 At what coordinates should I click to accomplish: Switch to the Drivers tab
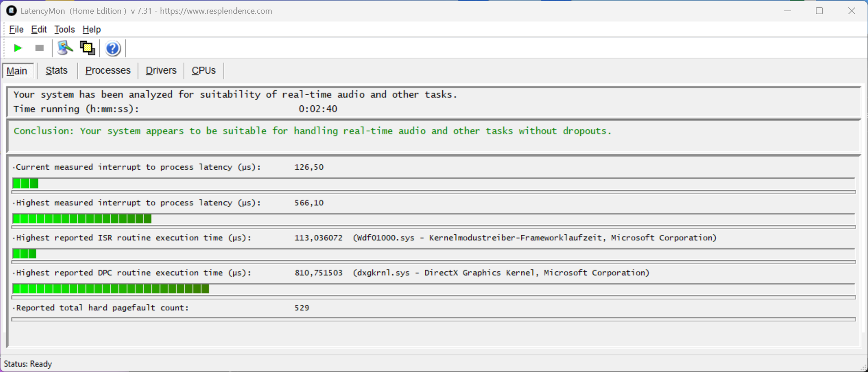pos(161,70)
